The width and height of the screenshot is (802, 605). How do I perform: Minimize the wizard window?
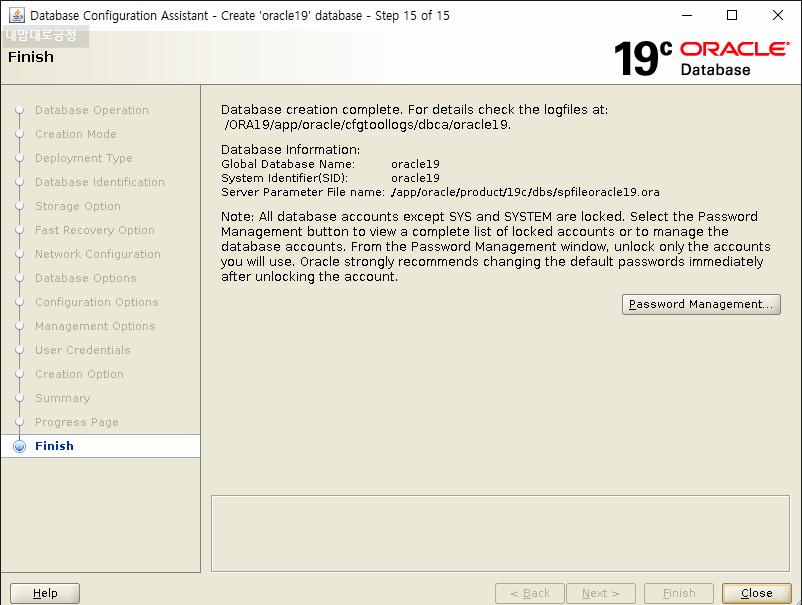(x=687, y=15)
